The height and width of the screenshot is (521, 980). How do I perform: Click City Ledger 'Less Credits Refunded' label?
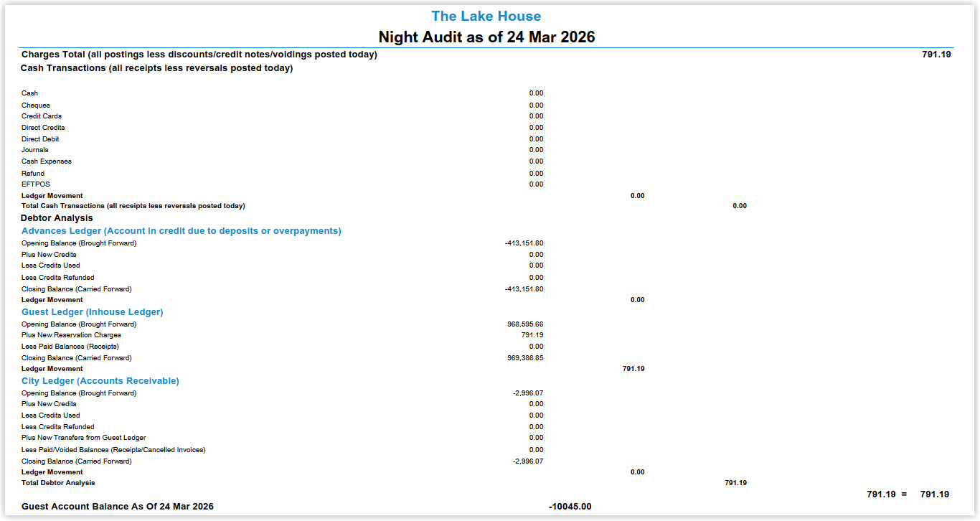click(x=58, y=427)
